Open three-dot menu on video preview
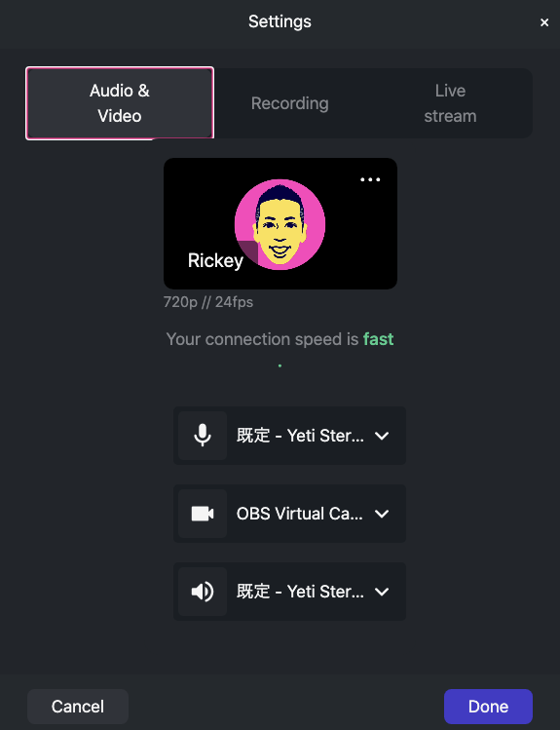560x730 pixels. tap(370, 179)
